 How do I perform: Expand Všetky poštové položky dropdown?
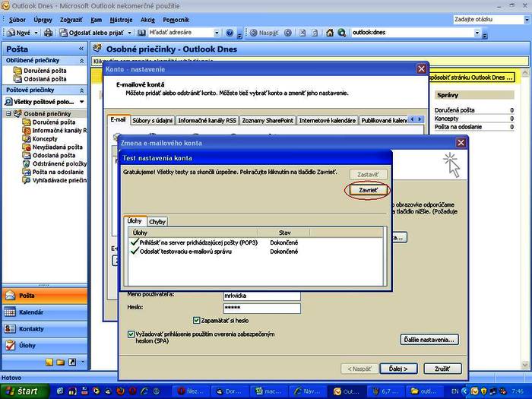coord(82,102)
